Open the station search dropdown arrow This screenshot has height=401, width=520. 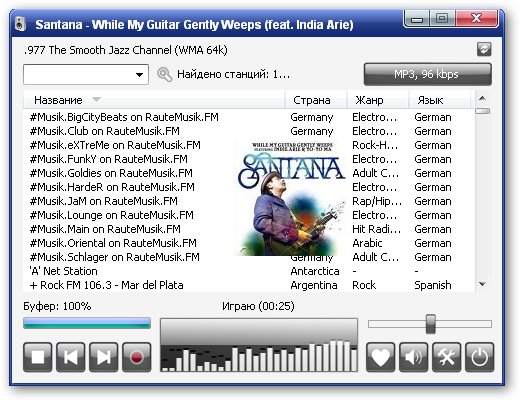(140, 75)
